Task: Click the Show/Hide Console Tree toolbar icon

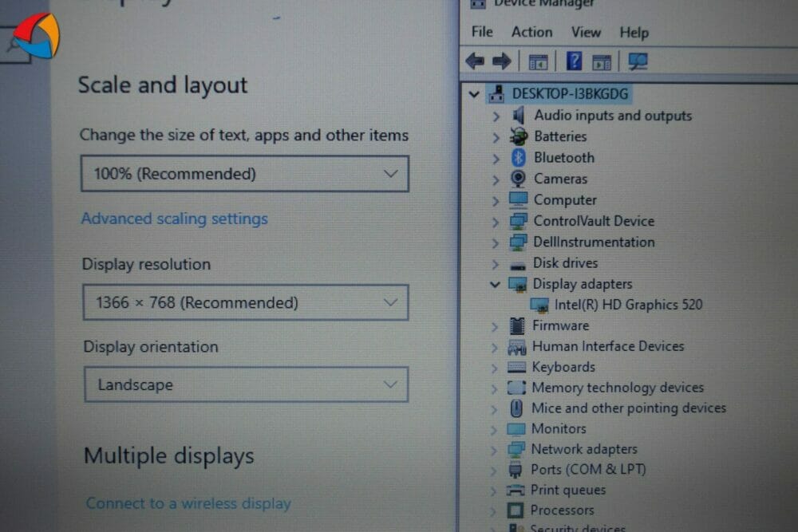Action: [x=538, y=62]
